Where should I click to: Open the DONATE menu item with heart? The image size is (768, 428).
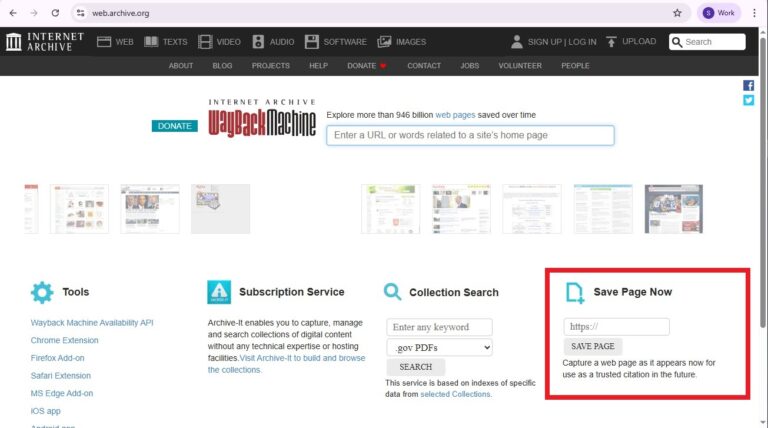367,66
